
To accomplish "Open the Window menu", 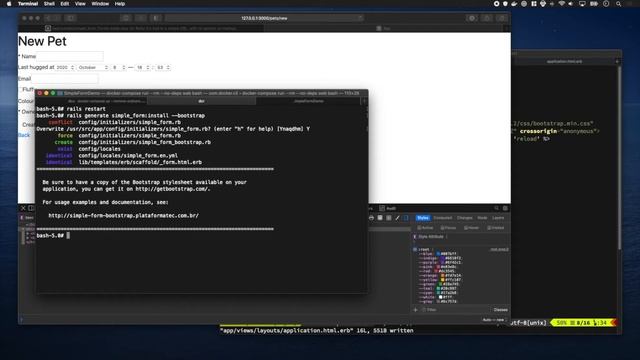I will click(100, 4).
